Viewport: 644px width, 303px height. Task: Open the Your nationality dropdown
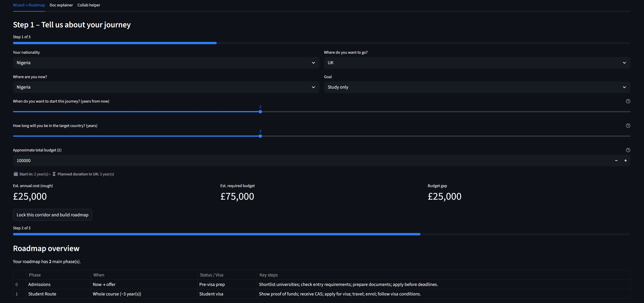click(x=166, y=63)
